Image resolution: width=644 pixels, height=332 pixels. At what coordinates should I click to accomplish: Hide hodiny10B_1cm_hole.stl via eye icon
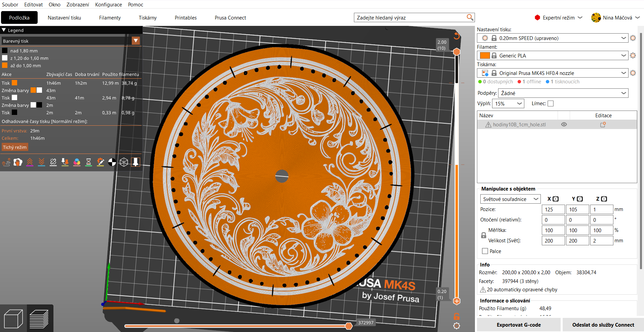point(564,124)
